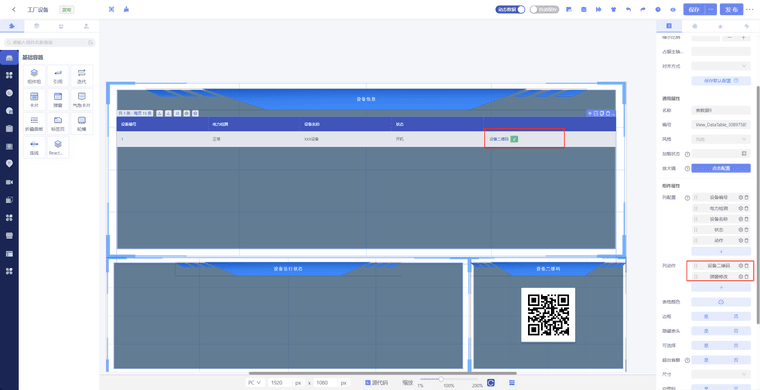Add a new column under 列配置
Viewport: 760px width, 390px height.
coord(721,251)
